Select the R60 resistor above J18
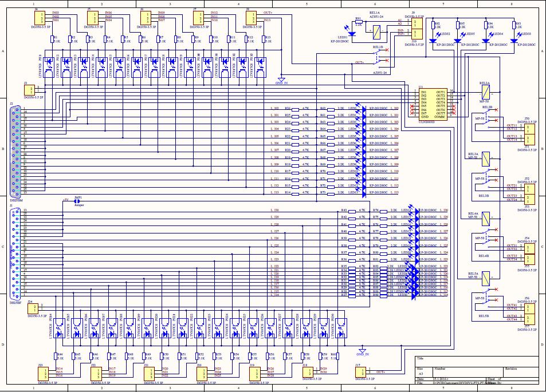Screen dimensions: 546x392 [x=337, y=356]
